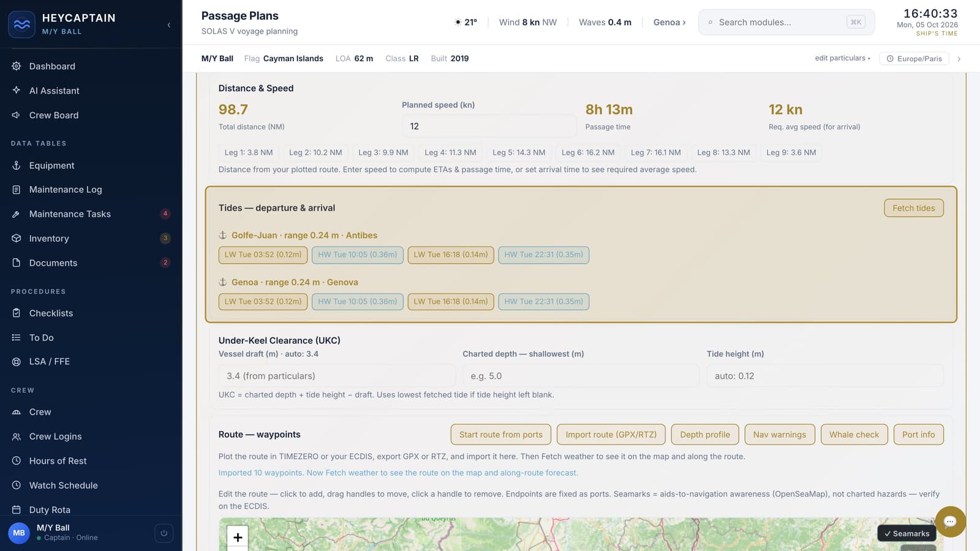Viewport: 980px width, 551px height.
Task: Open Nav warnings
Action: (x=780, y=435)
